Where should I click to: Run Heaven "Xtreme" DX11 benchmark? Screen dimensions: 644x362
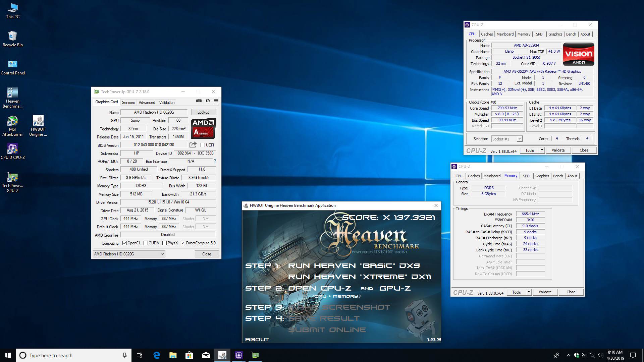pos(360,277)
